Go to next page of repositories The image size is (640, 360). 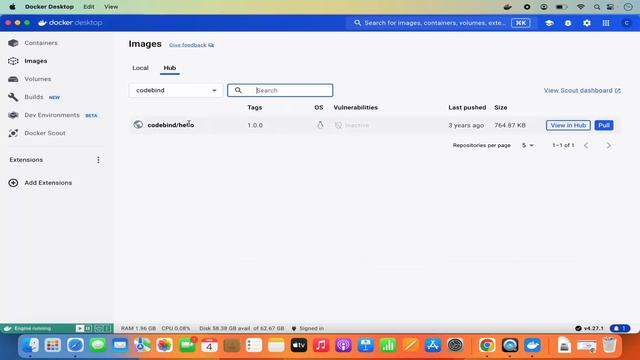[x=608, y=145]
